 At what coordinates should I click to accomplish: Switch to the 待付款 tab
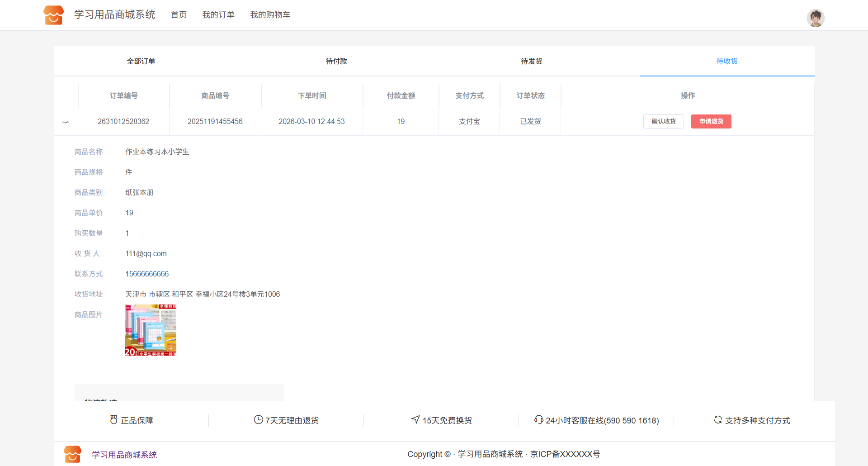tap(336, 61)
